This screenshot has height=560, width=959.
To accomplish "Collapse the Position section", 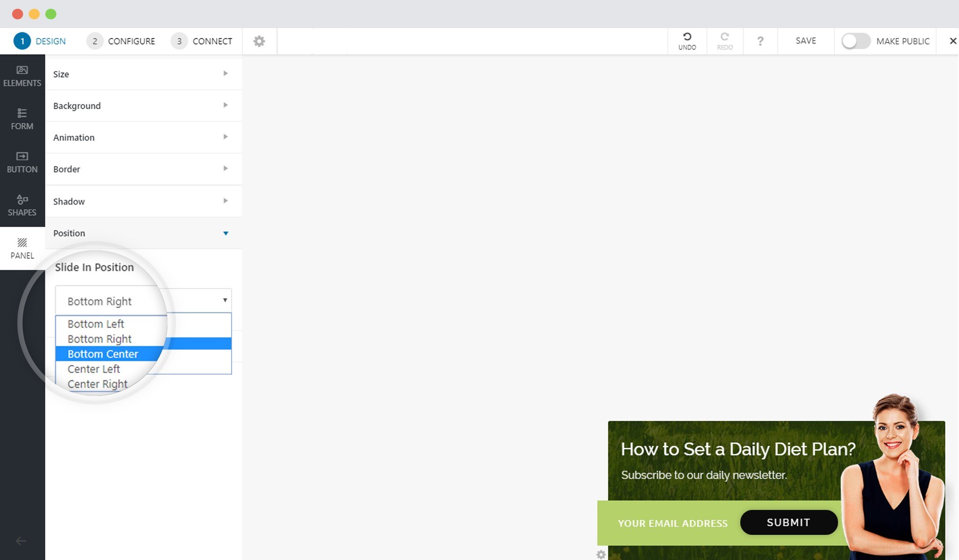I will pyautogui.click(x=143, y=233).
